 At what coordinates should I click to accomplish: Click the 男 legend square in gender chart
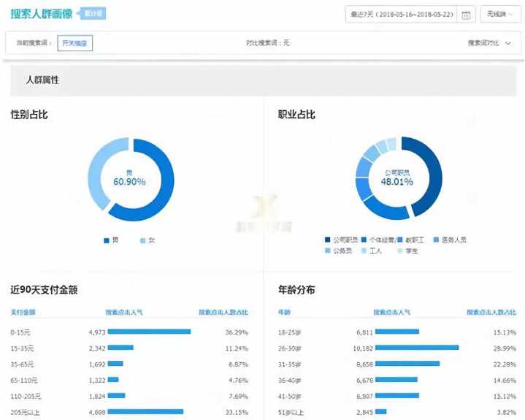pyautogui.click(x=107, y=240)
